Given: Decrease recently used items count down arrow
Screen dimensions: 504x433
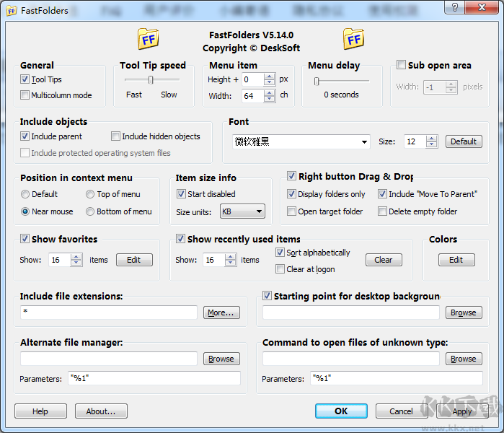Looking at the screenshot, I should tap(231, 263).
